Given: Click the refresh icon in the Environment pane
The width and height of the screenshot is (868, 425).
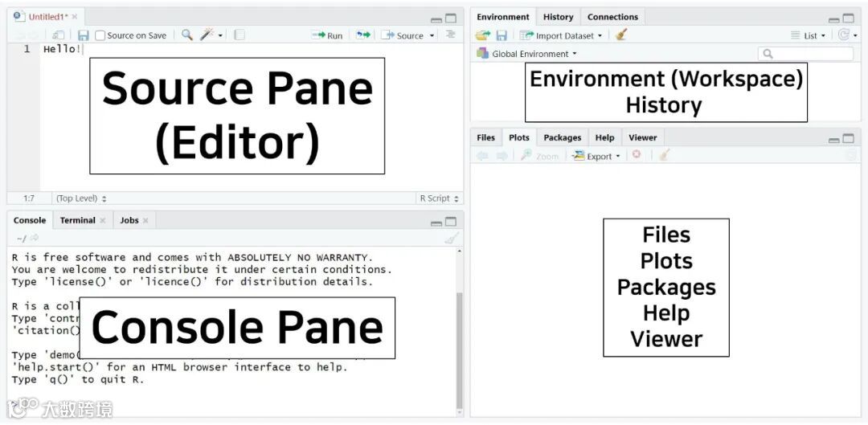Looking at the screenshot, I should [x=844, y=35].
